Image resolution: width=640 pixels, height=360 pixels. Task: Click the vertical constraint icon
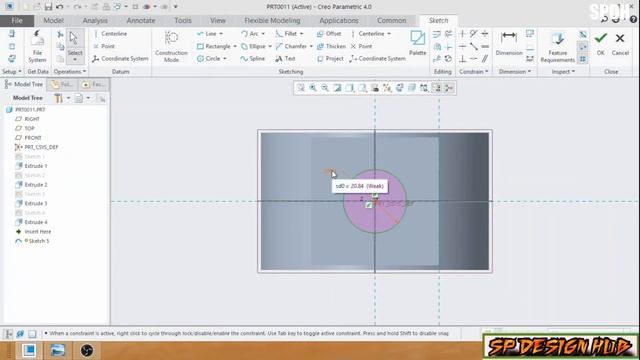(x=462, y=34)
